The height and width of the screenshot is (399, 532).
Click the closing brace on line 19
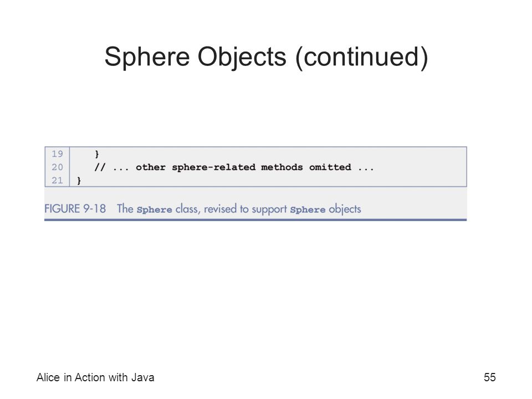pyautogui.click(x=97, y=155)
